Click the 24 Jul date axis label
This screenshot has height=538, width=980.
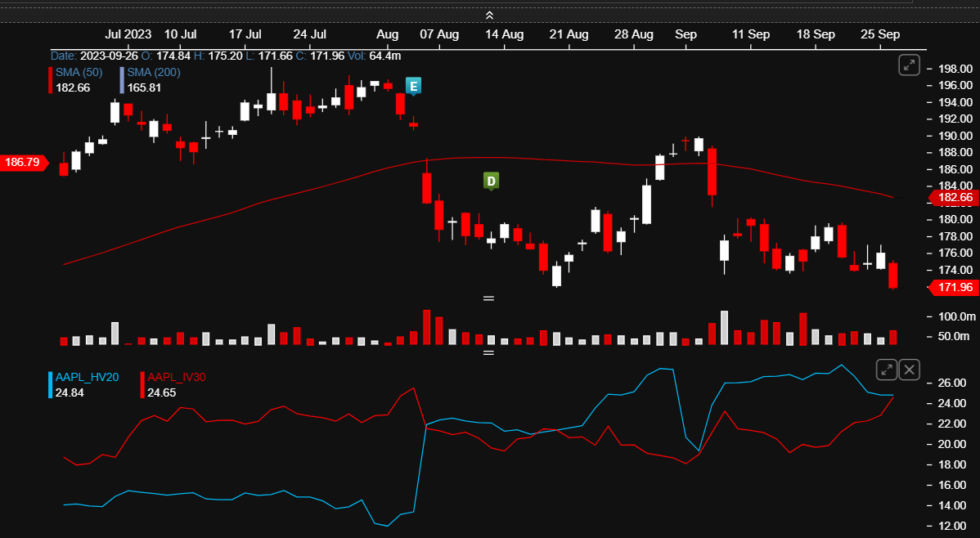click(310, 34)
